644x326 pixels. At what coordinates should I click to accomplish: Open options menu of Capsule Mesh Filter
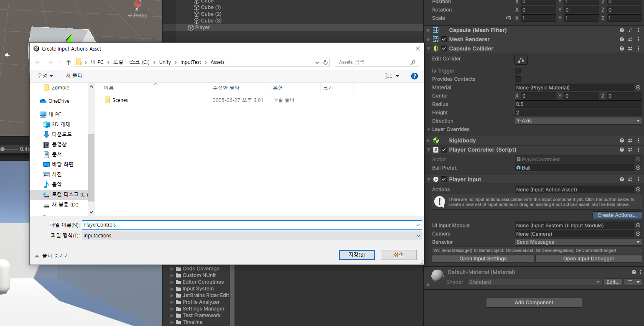638,30
